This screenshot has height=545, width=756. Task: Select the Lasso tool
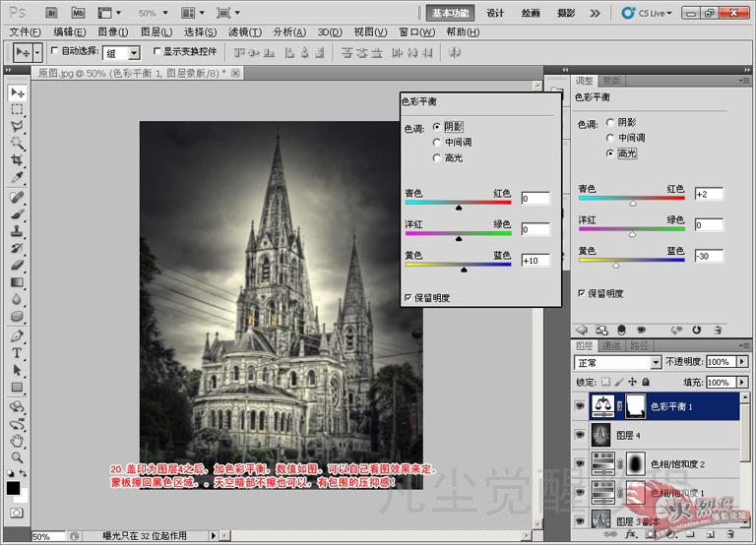tap(18, 126)
